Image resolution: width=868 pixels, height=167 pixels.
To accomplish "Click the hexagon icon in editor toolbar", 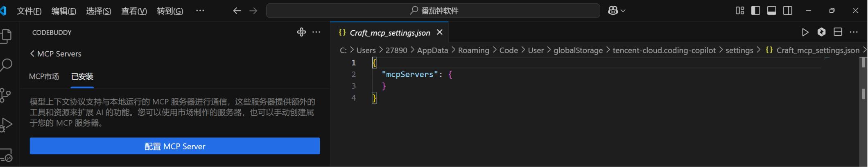I will (821, 32).
